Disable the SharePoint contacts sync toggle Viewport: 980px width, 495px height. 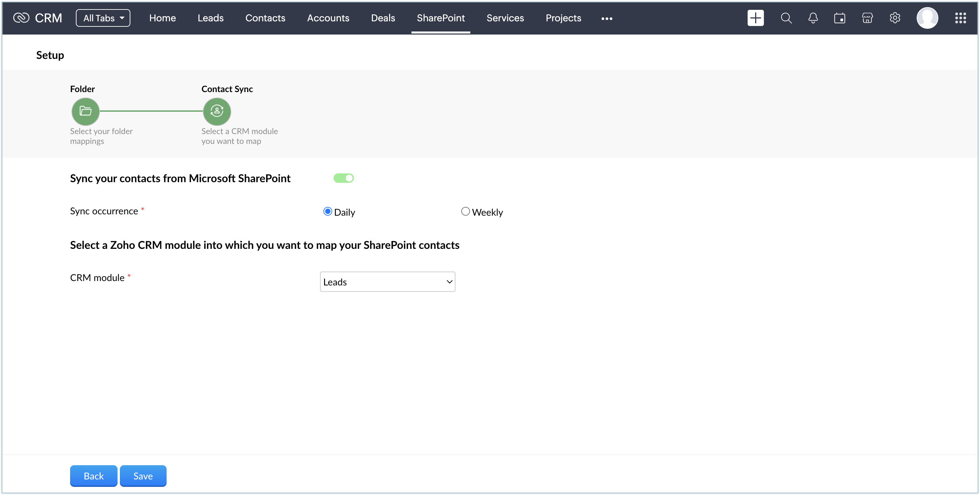pyautogui.click(x=343, y=178)
